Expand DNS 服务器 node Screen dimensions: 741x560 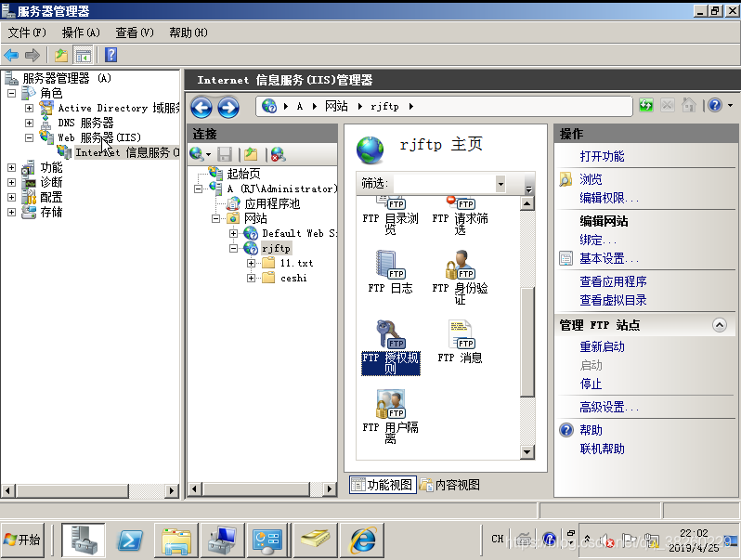(x=30, y=123)
